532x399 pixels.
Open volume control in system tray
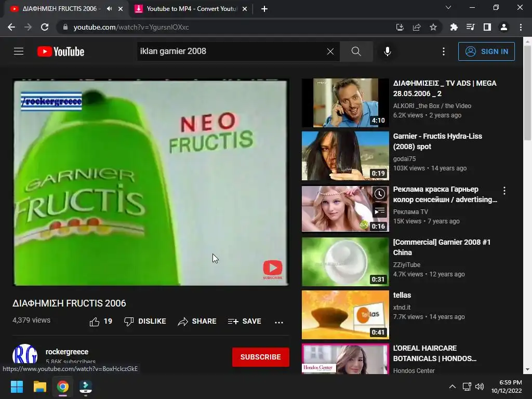point(480,387)
